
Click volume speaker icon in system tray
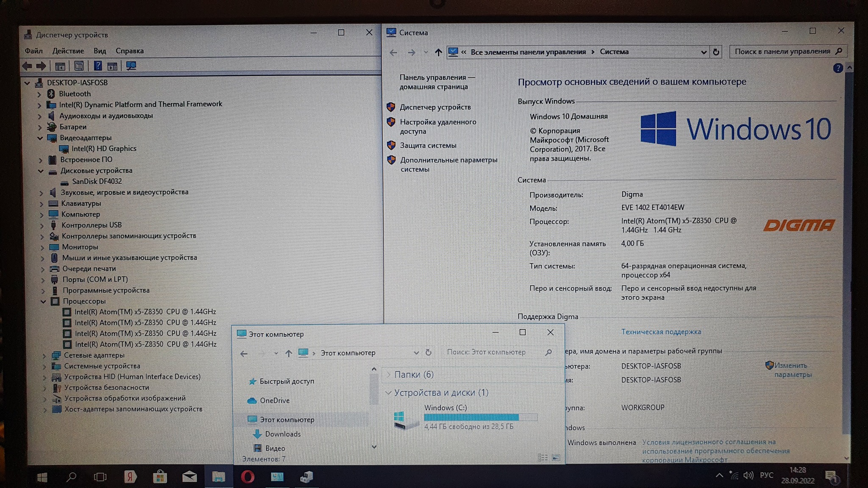748,476
